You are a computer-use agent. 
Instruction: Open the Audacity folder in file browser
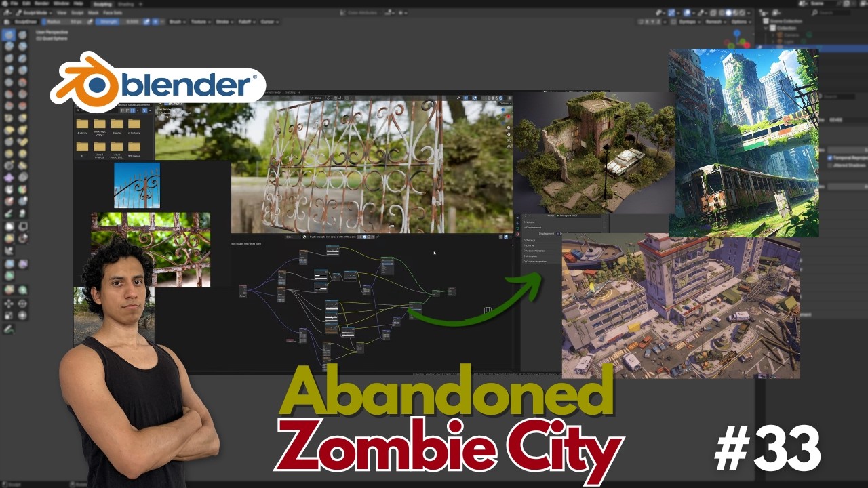(x=82, y=127)
